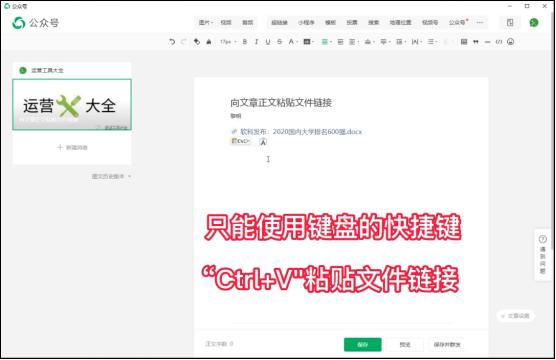Toggle italic formatting
The image size is (556, 360).
[x=256, y=42]
